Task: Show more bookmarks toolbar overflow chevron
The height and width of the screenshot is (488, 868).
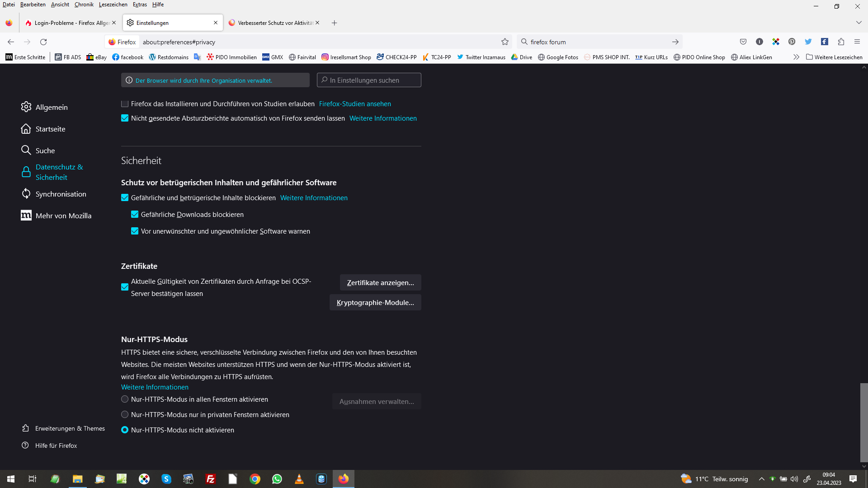Action: [796, 57]
